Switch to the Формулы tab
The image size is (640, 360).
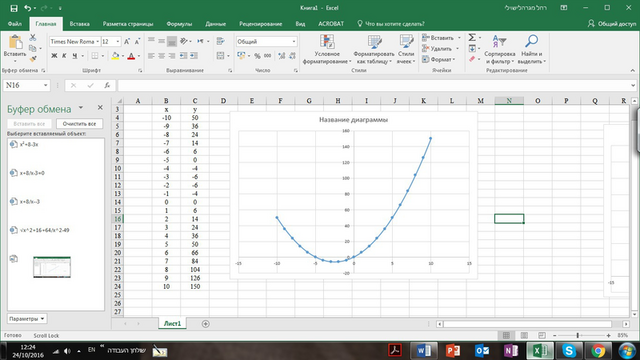click(x=179, y=24)
